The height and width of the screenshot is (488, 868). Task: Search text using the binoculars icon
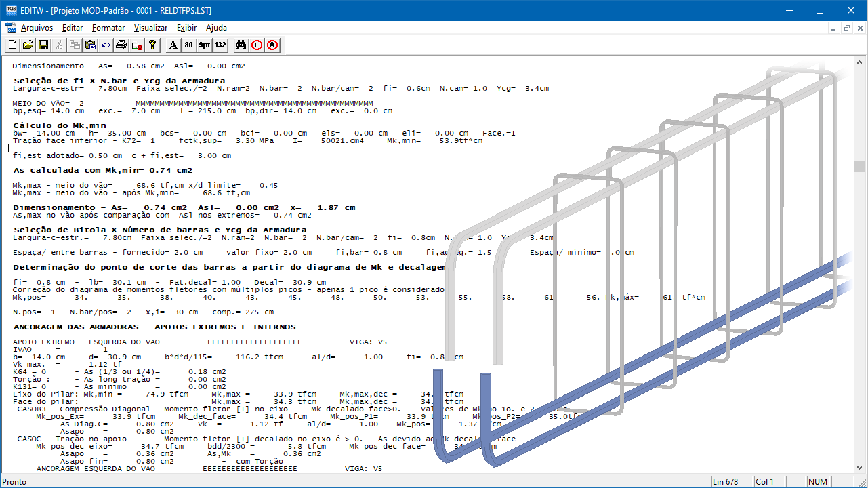click(x=241, y=45)
